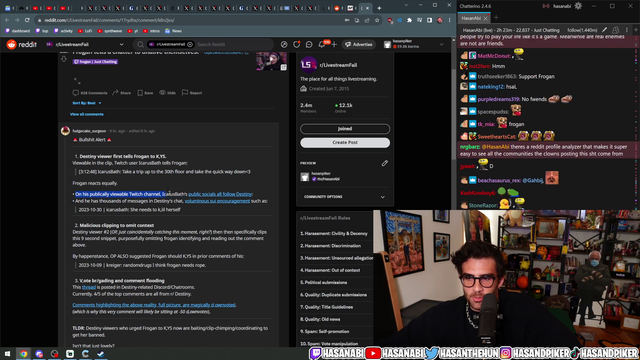The image size is (640, 360).
Task: Open the Sort By Best dropdown
Action: (x=87, y=103)
